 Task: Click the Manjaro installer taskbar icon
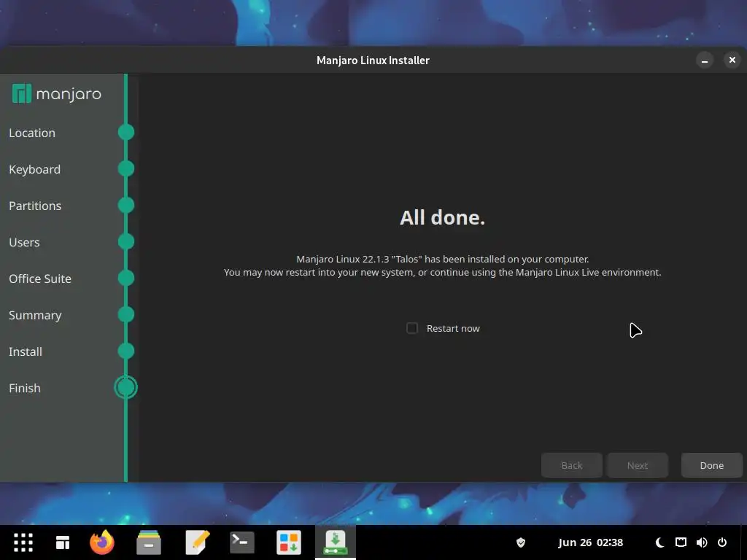pyautogui.click(x=336, y=542)
